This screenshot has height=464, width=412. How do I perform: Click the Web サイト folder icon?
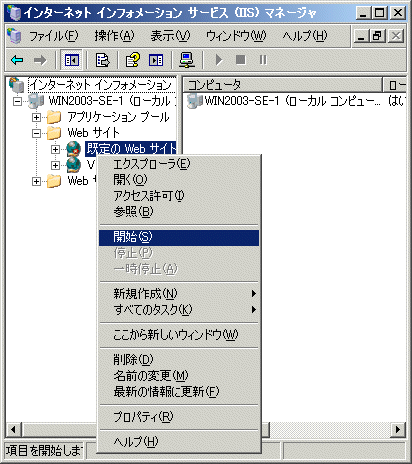pyautogui.click(x=54, y=133)
